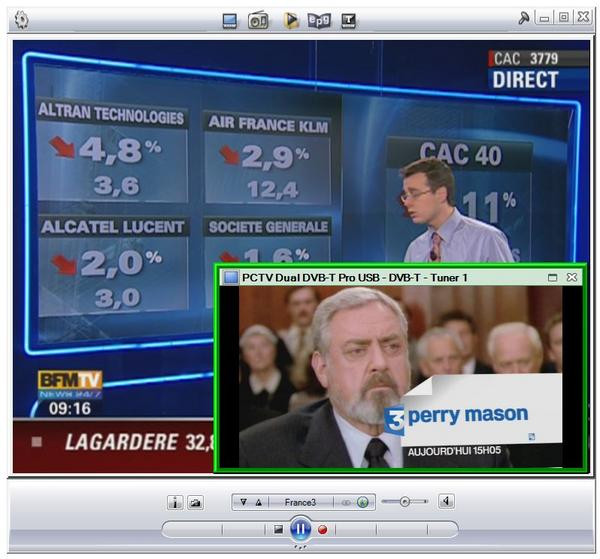This screenshot has width=600, height=559.
Task: Maximize the main TV window
Action: point(564,17)
